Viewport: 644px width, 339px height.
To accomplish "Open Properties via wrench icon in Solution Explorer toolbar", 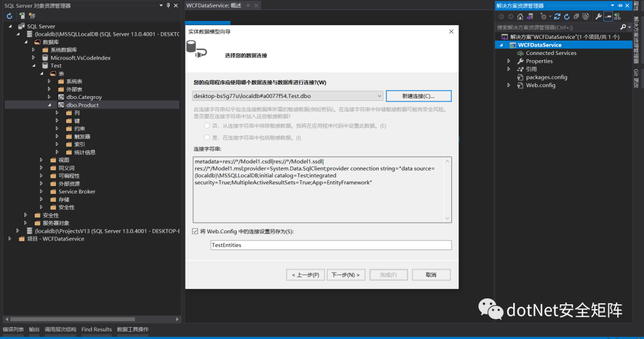I will 599,17.
